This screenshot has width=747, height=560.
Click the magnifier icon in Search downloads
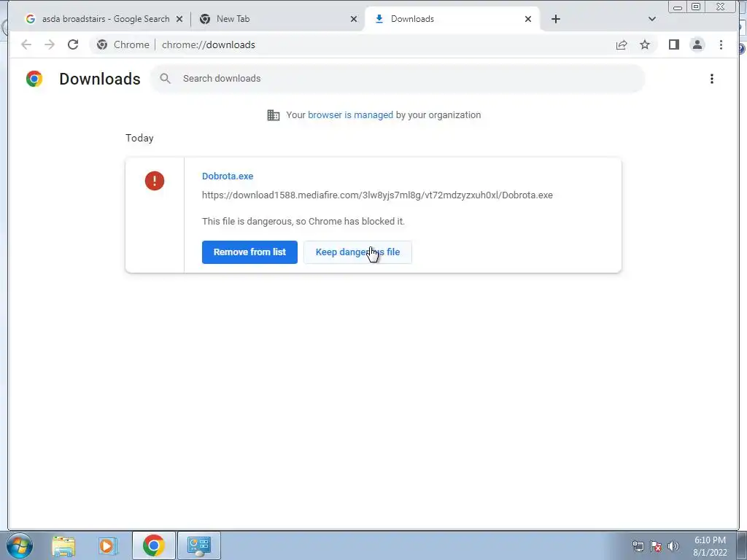166,79
